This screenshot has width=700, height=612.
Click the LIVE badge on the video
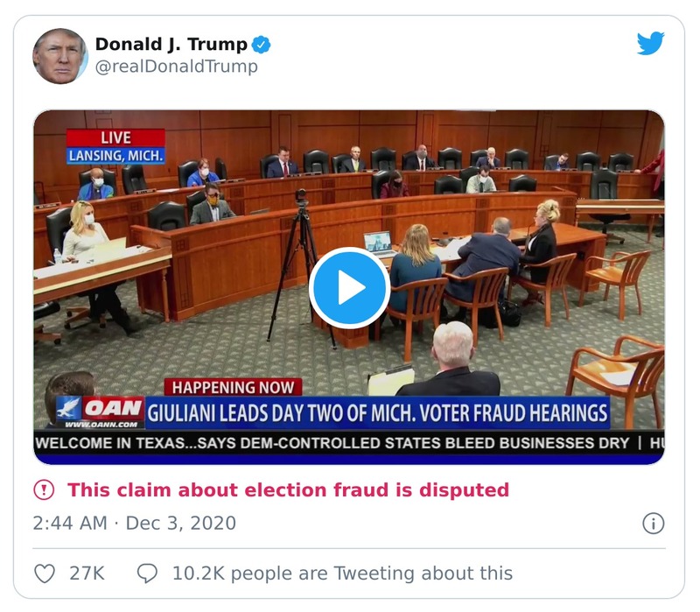tap(116, 137)
